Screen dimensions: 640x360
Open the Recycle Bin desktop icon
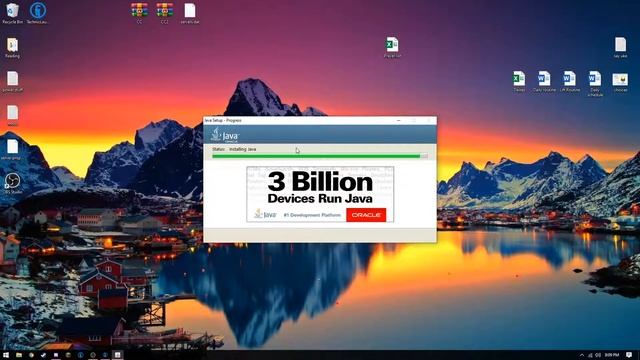pyautogui.click(x=12, y=13)
